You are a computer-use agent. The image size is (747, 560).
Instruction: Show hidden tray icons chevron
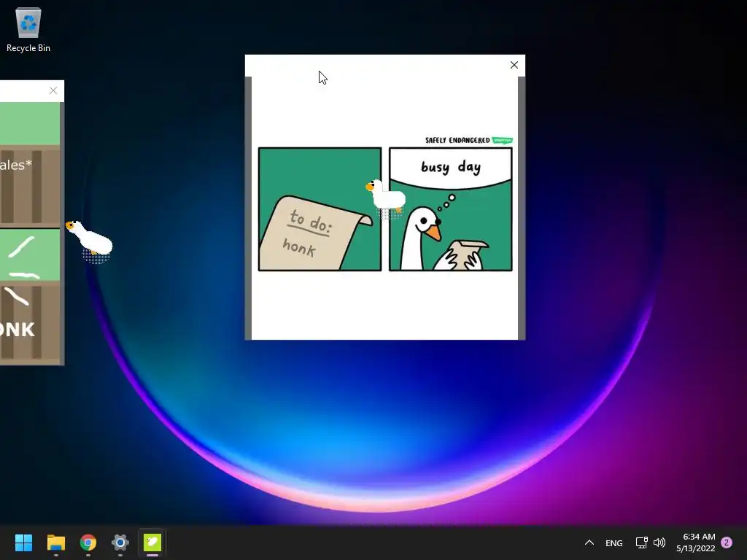[589, 542]
